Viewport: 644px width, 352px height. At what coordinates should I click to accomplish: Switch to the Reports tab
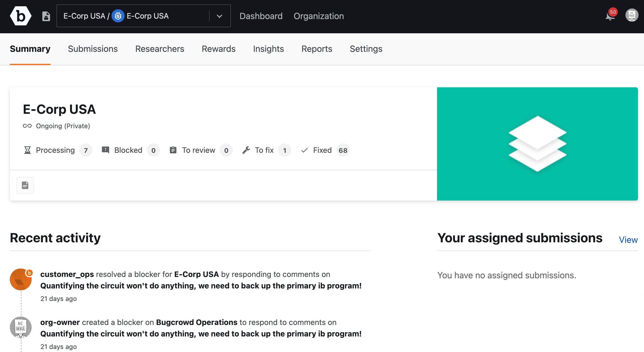(x=317, y=49)
